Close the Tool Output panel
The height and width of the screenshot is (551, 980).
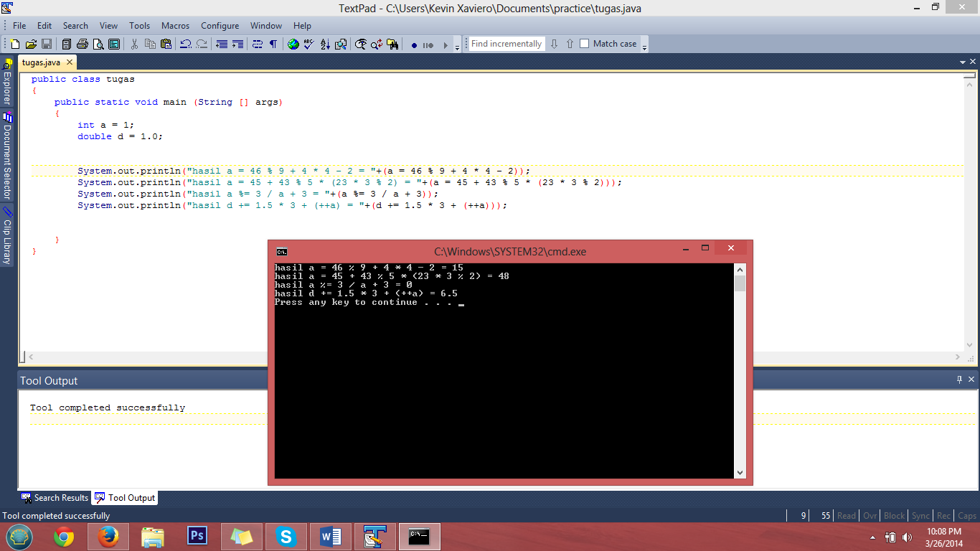pos(971,380)
